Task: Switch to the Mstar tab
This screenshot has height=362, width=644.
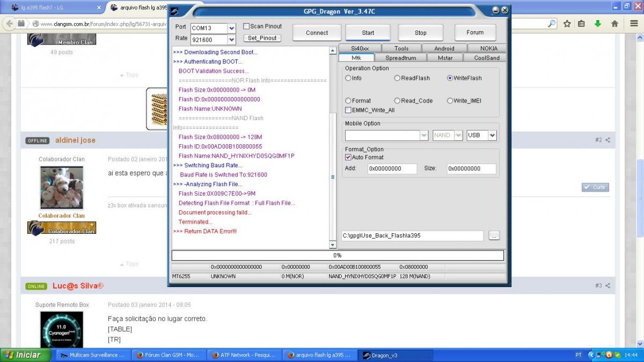Action: (445, 58)
